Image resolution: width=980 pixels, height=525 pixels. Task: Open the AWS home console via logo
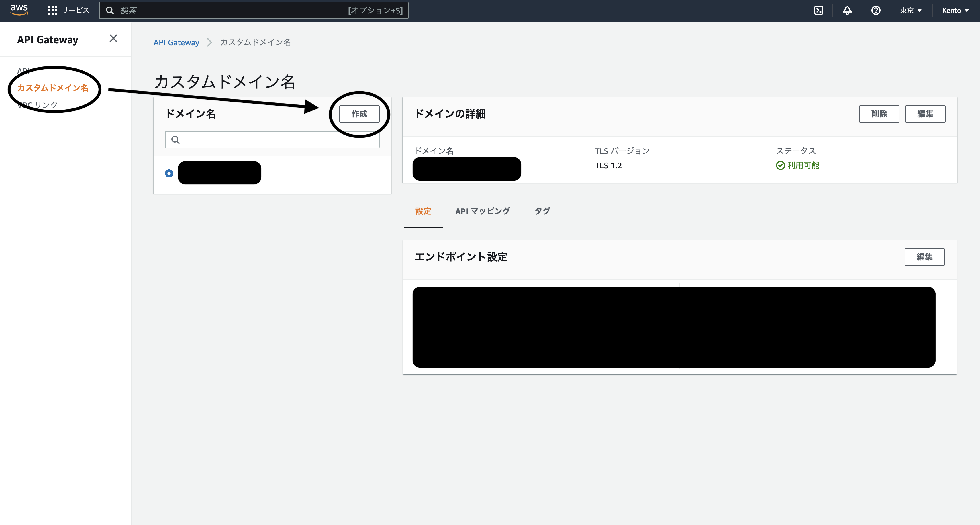19,10
